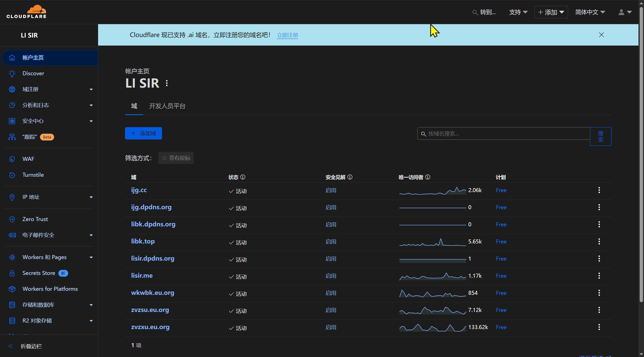Expand Workers 和 Pages section

point(91,257)
